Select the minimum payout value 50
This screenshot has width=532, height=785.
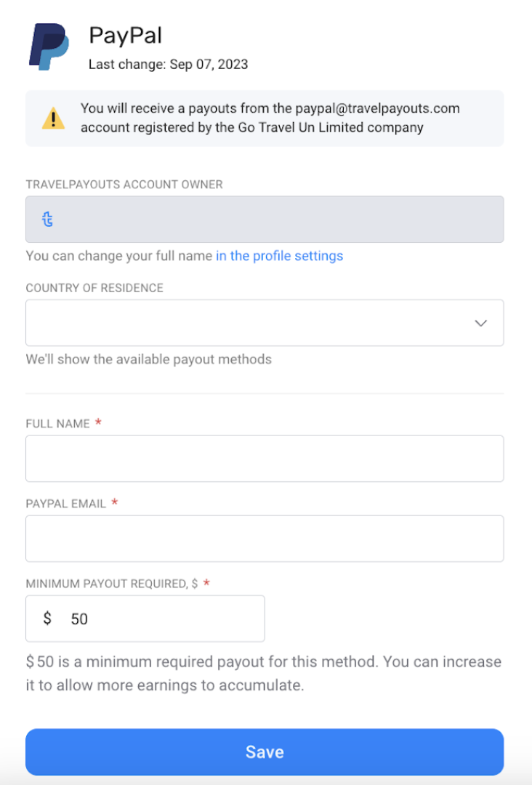point(79,619)
